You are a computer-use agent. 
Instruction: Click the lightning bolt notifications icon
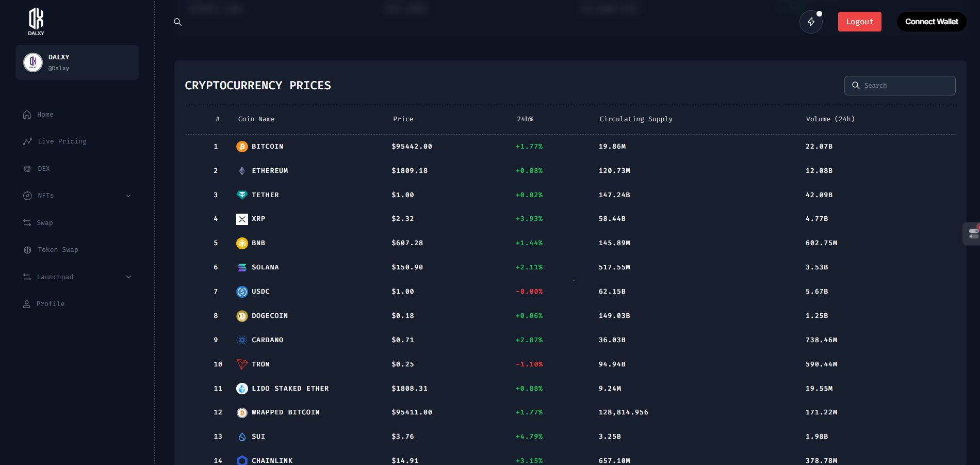(x=811, y=22)
